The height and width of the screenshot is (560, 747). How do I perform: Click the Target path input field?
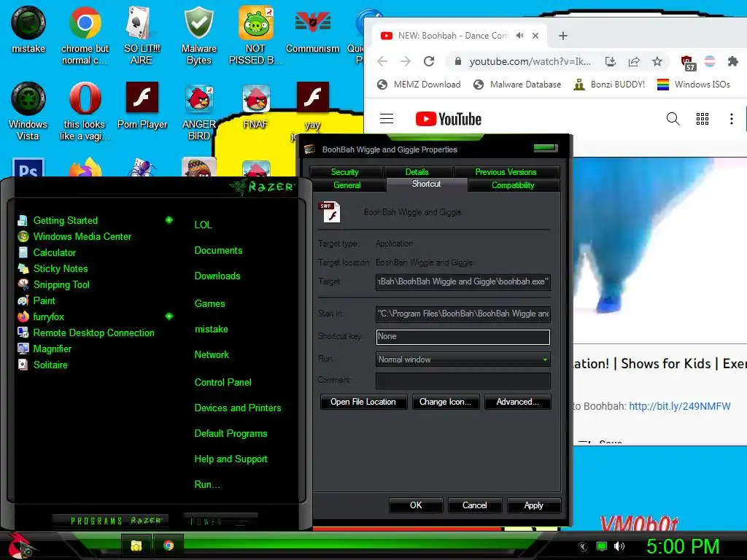(463, 281)
